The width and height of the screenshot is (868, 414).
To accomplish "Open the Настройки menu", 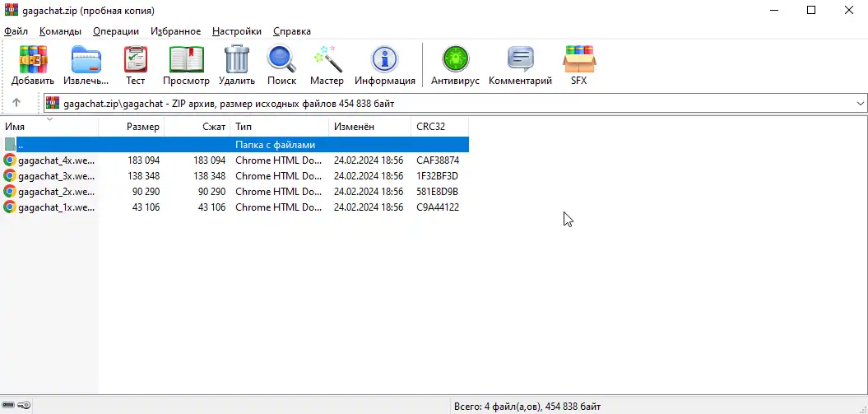I will (237, 31).
